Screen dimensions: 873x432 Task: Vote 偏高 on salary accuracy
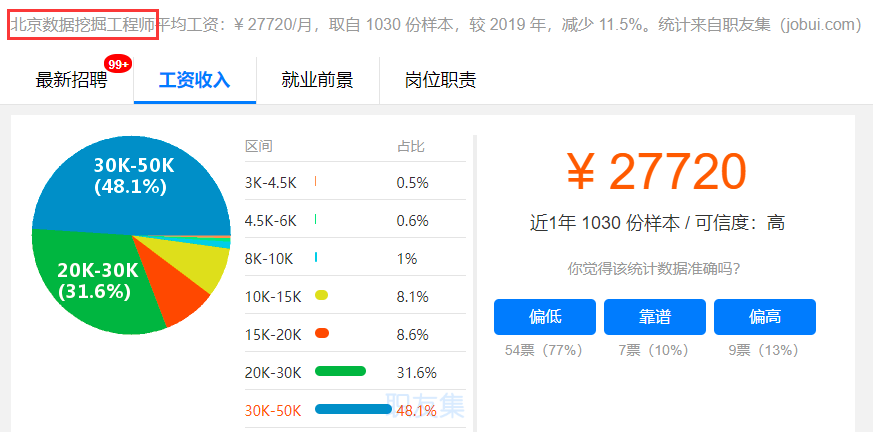click(765, 317)
